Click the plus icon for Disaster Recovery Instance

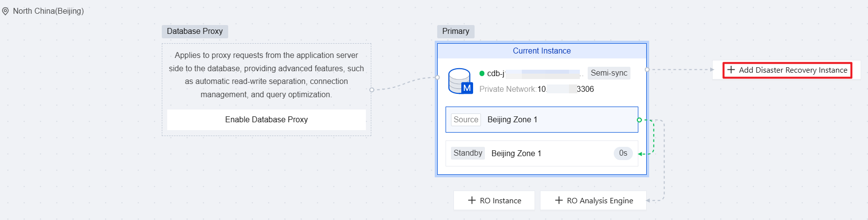click(731, 70)
